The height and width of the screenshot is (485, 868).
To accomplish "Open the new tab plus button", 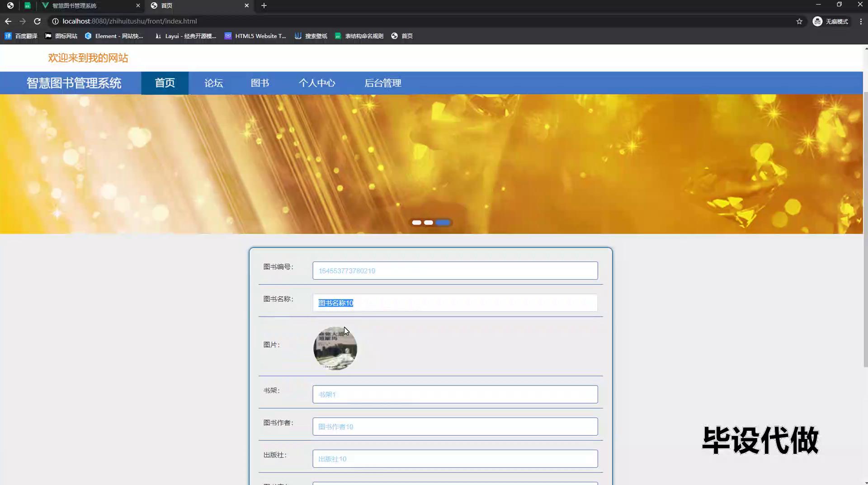I will (264, 5).
